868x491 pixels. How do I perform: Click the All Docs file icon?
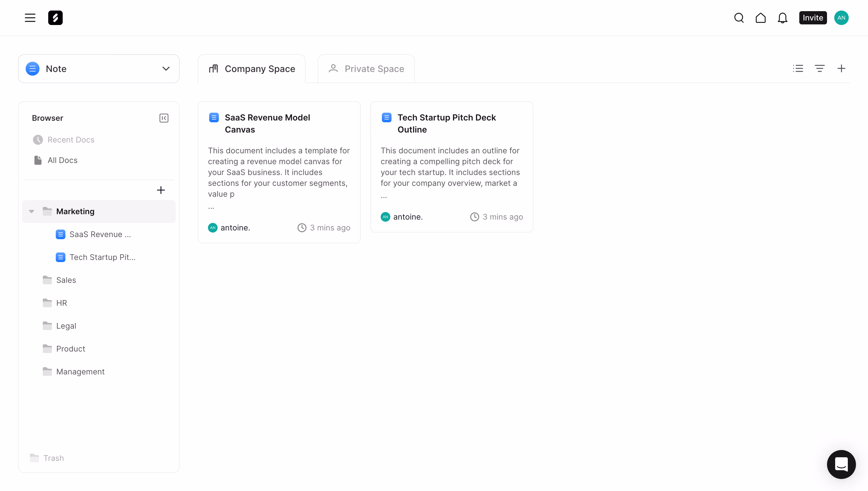tap(38, 160)
